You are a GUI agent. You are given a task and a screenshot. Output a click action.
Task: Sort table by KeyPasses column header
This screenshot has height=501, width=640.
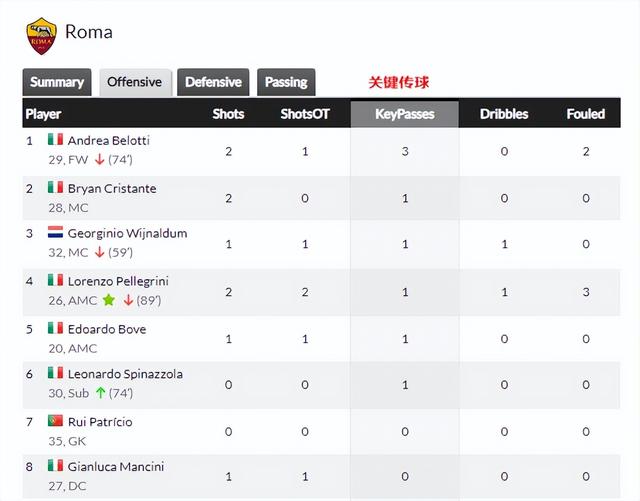pyautogui.click(x=404, y=114)
